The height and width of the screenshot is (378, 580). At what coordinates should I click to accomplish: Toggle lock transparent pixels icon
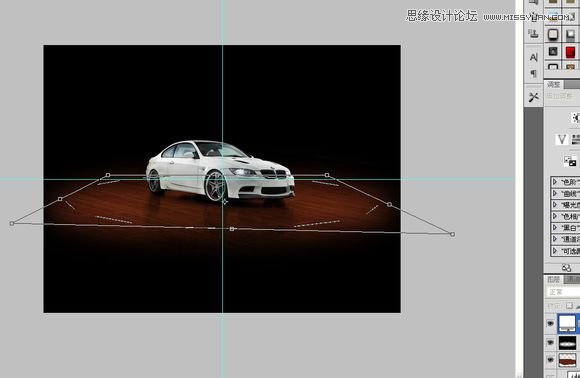[x=569, y=306]
